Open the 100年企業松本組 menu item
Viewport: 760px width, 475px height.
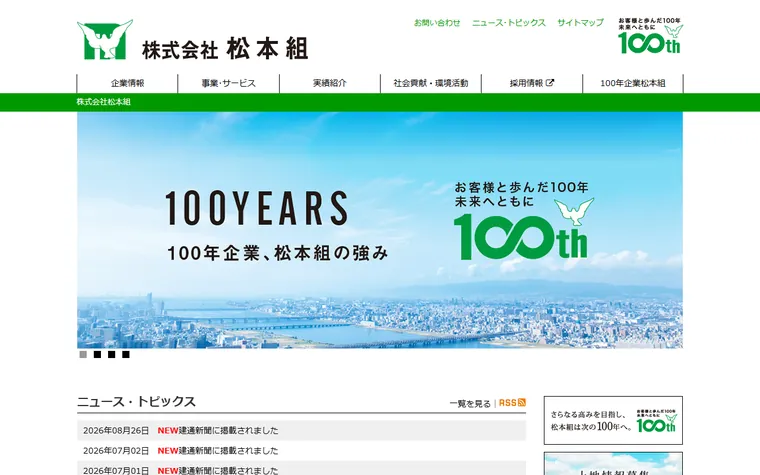tap(633, 83)
